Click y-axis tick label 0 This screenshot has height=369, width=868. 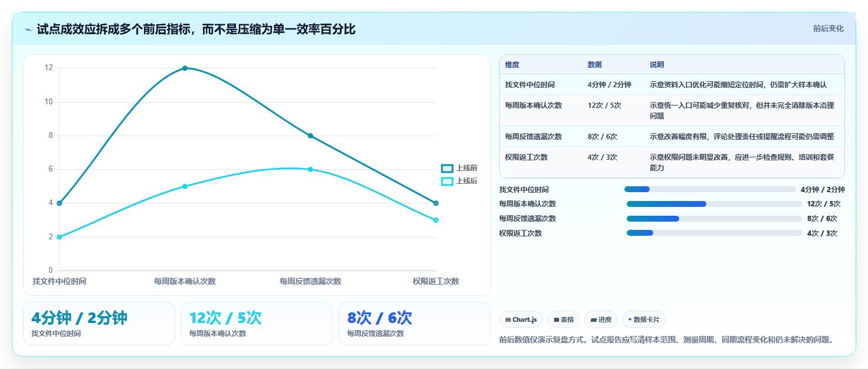pos(51,271)
